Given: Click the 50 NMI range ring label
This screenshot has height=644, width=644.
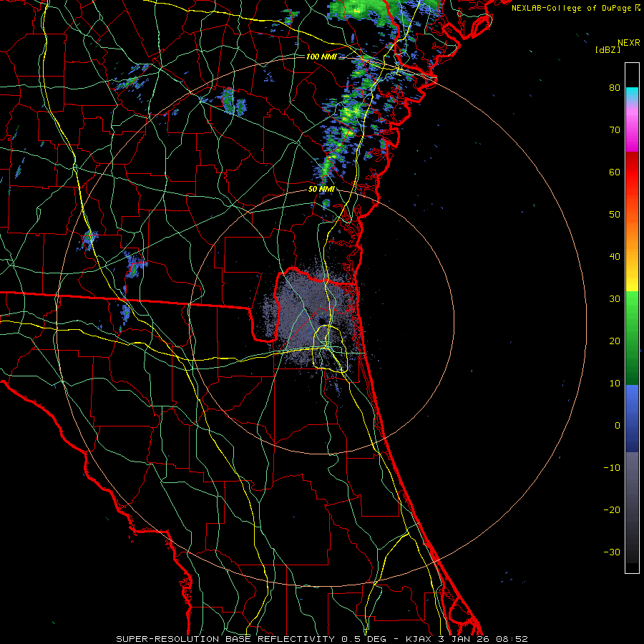Looking at the screenshot, I should pos(321,190).
